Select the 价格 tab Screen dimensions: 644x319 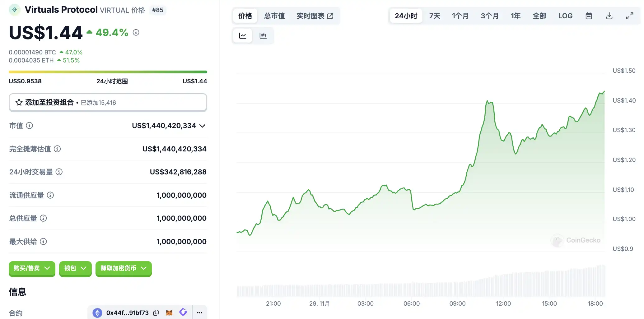[x=245, y=16]
